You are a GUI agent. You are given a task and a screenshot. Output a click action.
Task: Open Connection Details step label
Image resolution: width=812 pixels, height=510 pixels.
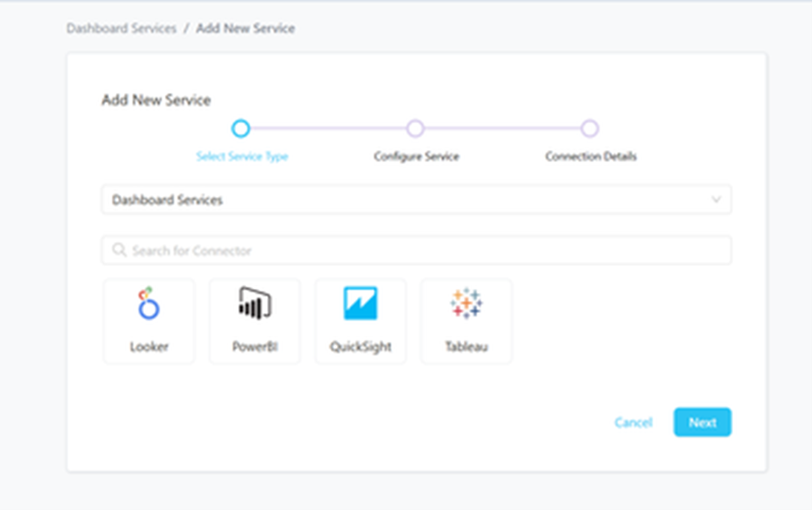[591, 157]
